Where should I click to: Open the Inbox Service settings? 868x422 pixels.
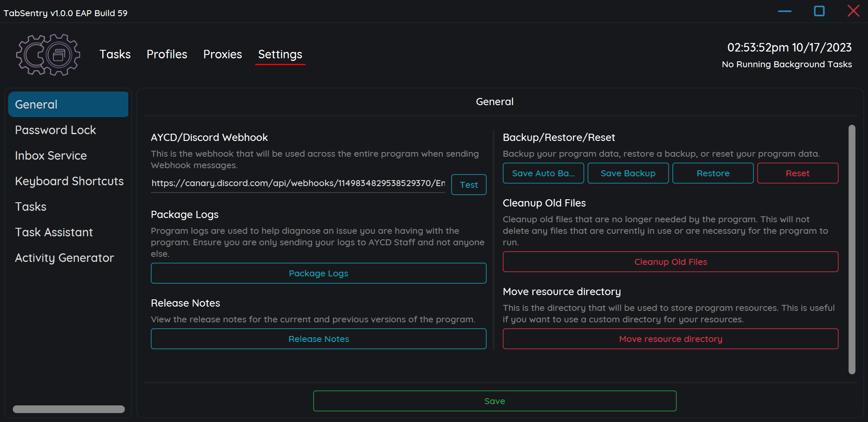(51, 155)
